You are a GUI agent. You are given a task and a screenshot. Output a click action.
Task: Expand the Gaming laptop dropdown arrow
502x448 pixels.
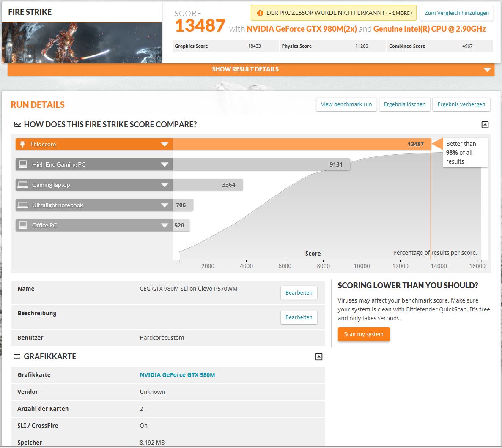pos(165,185)
